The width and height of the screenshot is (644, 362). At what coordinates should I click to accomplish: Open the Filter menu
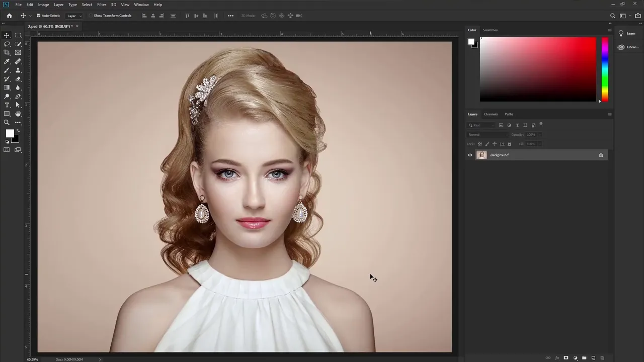coord(102,5)
